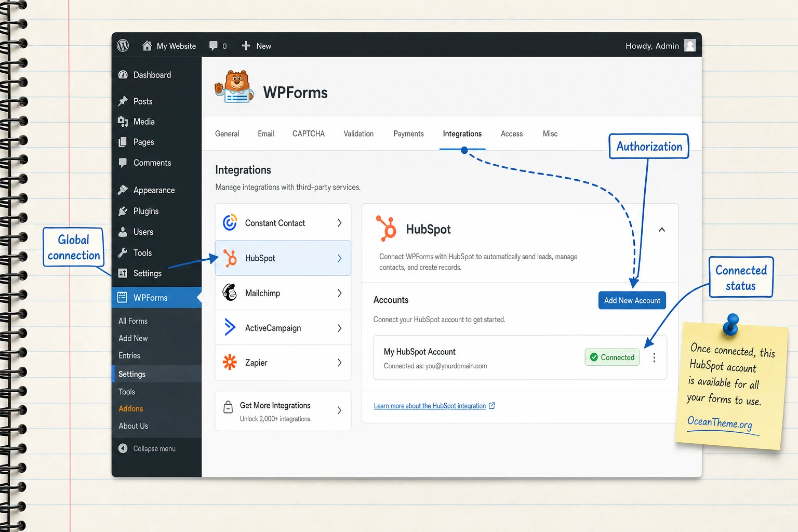The height and width of the screenshot is (532, 798).
Task: Open Learn more about the HubSpot integration link
Action: 434,406
